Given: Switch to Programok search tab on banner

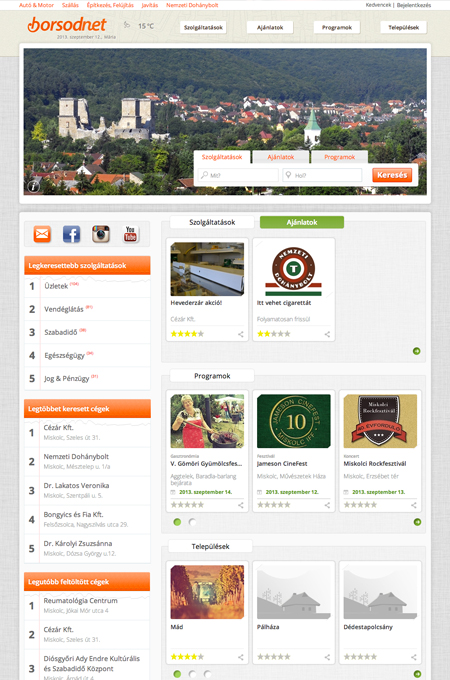Looking at the screenshot, I should click(x=339, y=157).
